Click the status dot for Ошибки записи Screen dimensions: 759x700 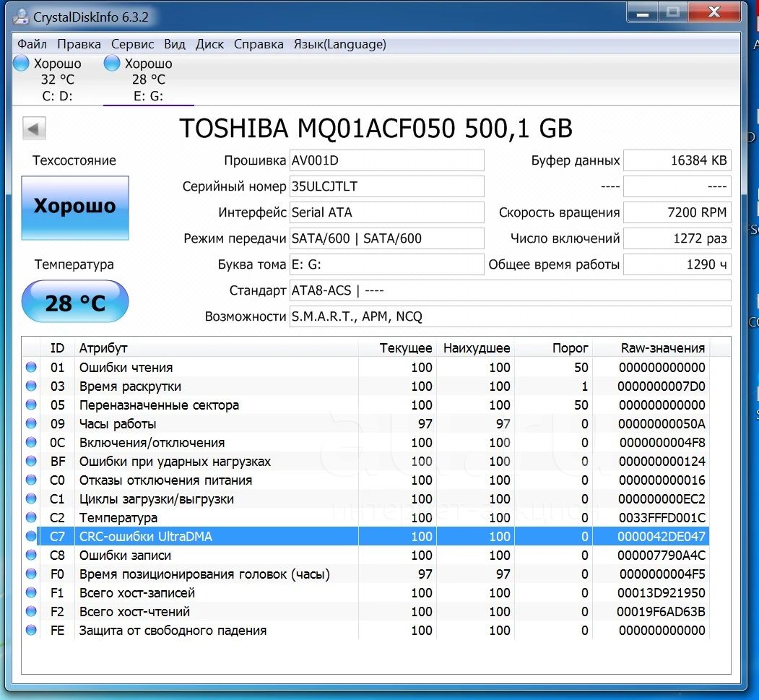coord(32,555)
